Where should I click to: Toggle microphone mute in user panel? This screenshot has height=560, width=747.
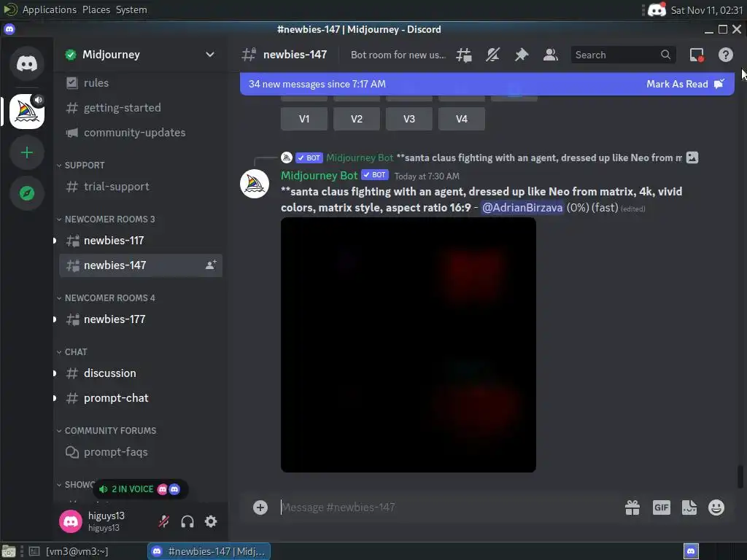coord(164,522)
